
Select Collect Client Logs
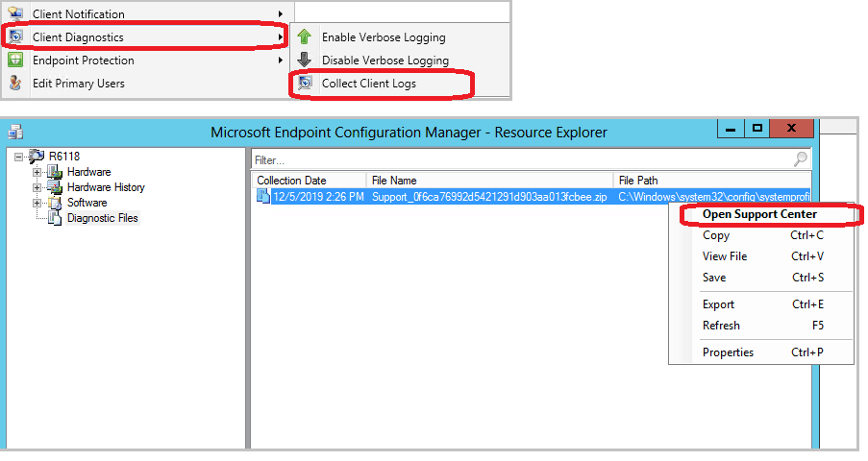point(400,84)
